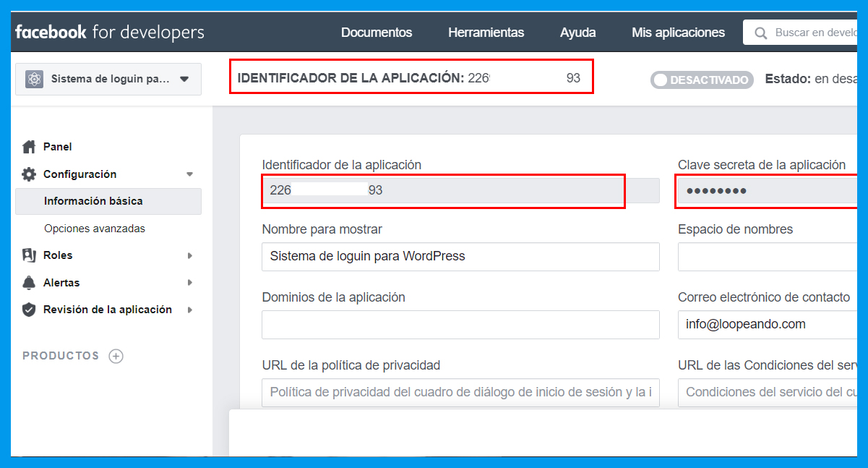
Task: Click the Correo electrónico de contacto field
Action: pyautogui.click(x=768, y=325)
